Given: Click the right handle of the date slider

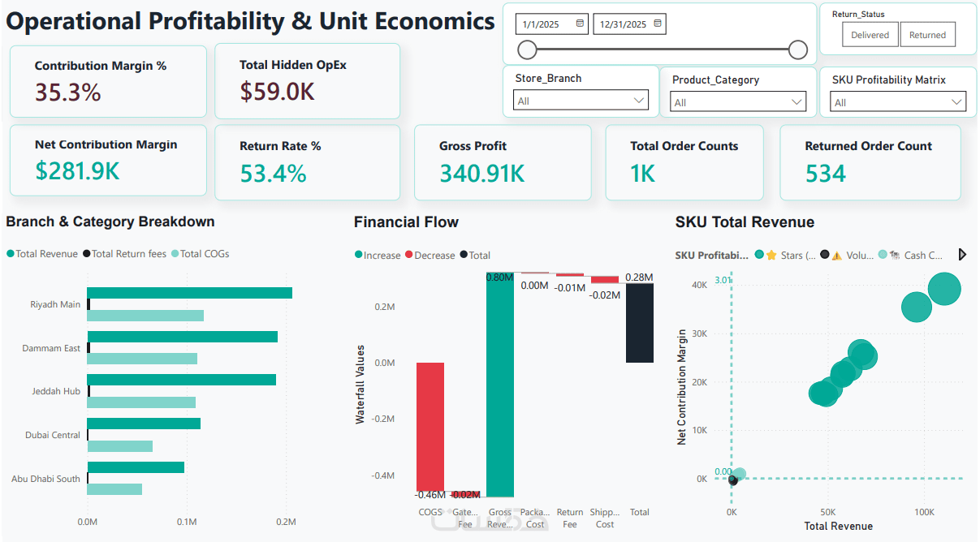Looking at the screenshot, I should pyautogui.click(x=798, y=50).
